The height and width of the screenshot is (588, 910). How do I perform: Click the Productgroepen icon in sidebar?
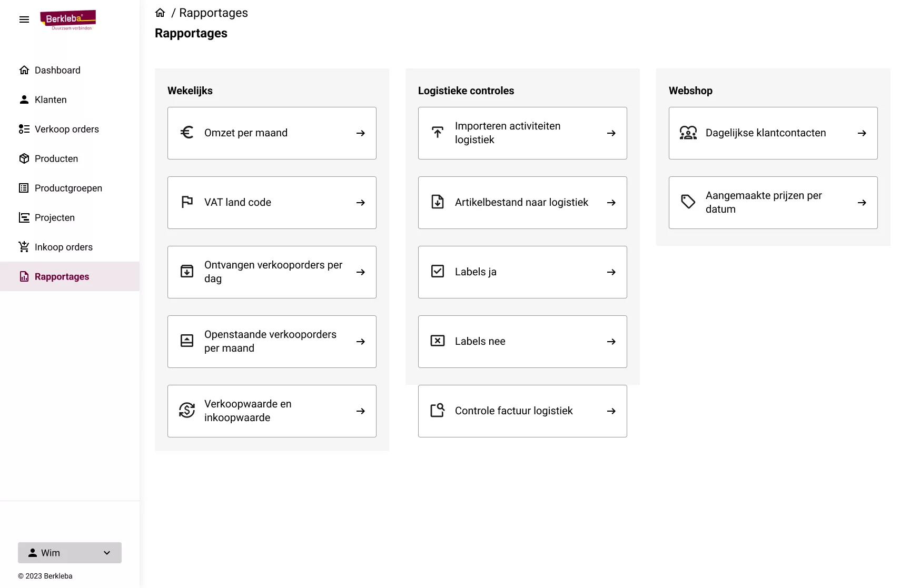point(24,188)
